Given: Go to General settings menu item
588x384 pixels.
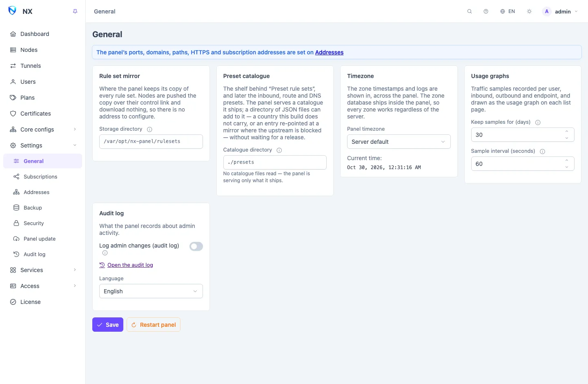Looking at the screenshot, I should [x=42, y=161].
